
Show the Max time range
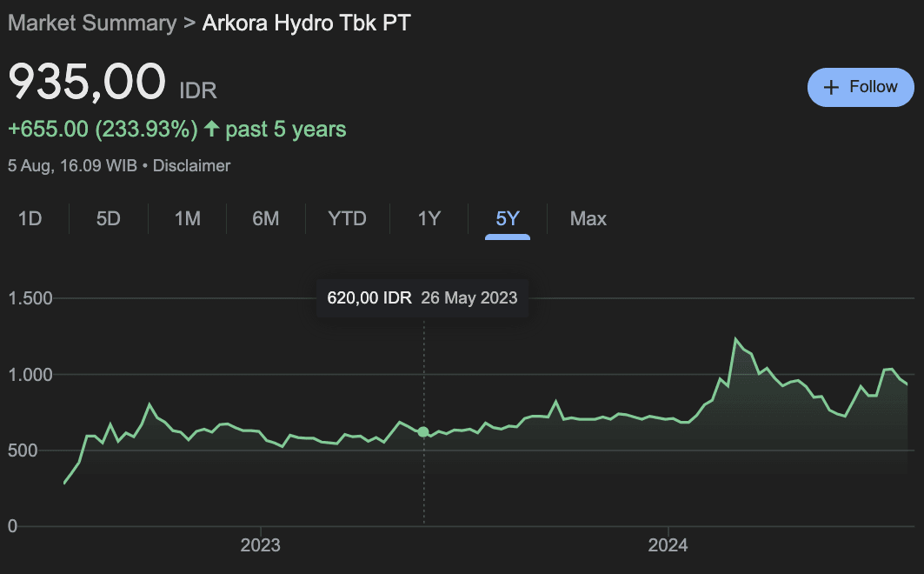588,218
